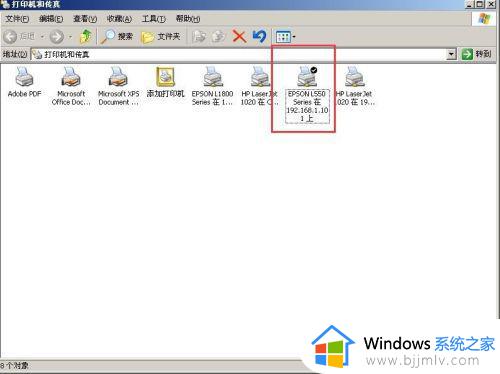Click the Forward navigation button
The height and width of the screenshot is (374, 500).
click(x=57, y=36)
